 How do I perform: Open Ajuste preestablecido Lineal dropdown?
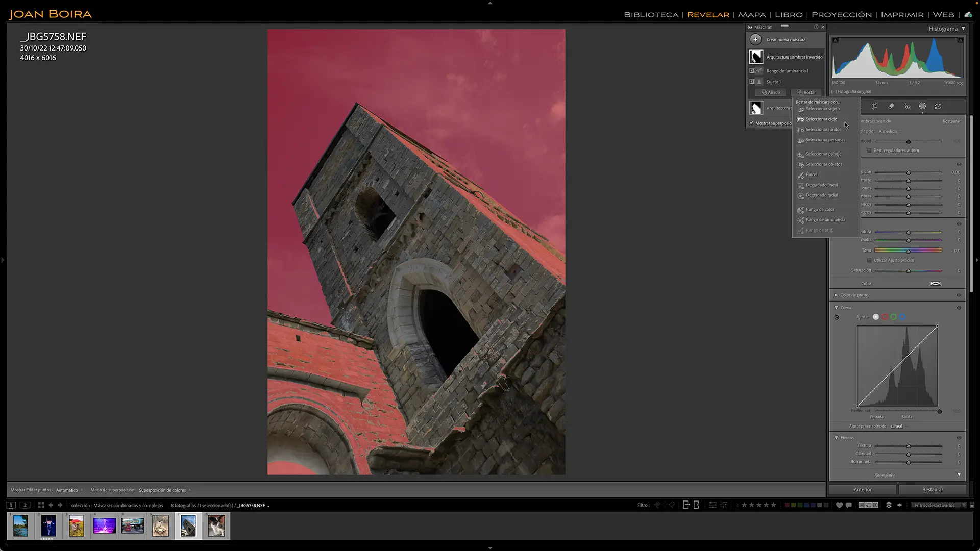(899, 426)
